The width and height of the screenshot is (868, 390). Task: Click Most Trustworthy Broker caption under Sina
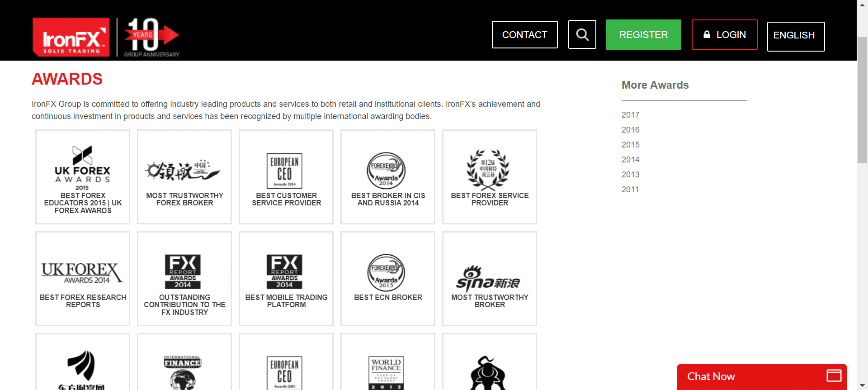coord(490,301)
